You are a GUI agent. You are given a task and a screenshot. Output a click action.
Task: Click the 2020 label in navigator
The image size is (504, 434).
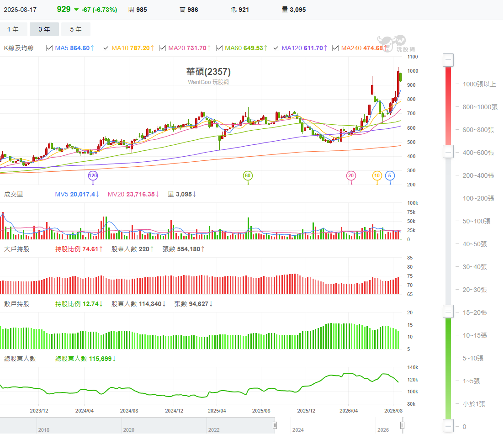pyautogui.click(x=128, y=430)
